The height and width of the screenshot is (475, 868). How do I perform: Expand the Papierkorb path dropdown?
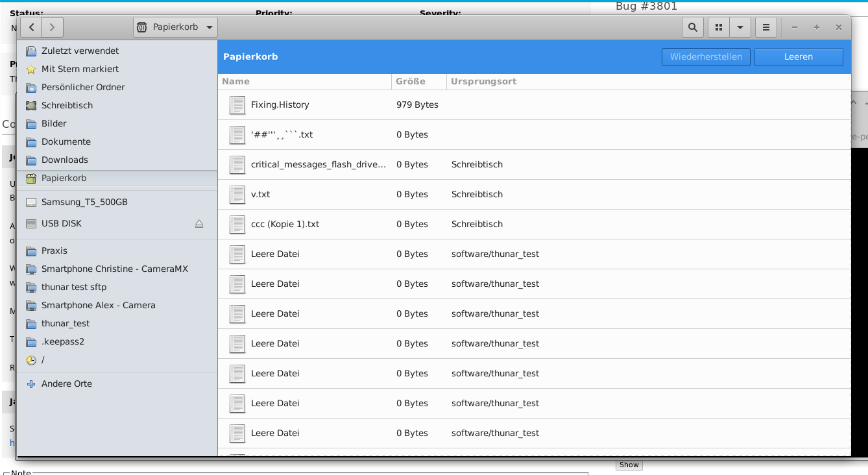click(209, 27)
